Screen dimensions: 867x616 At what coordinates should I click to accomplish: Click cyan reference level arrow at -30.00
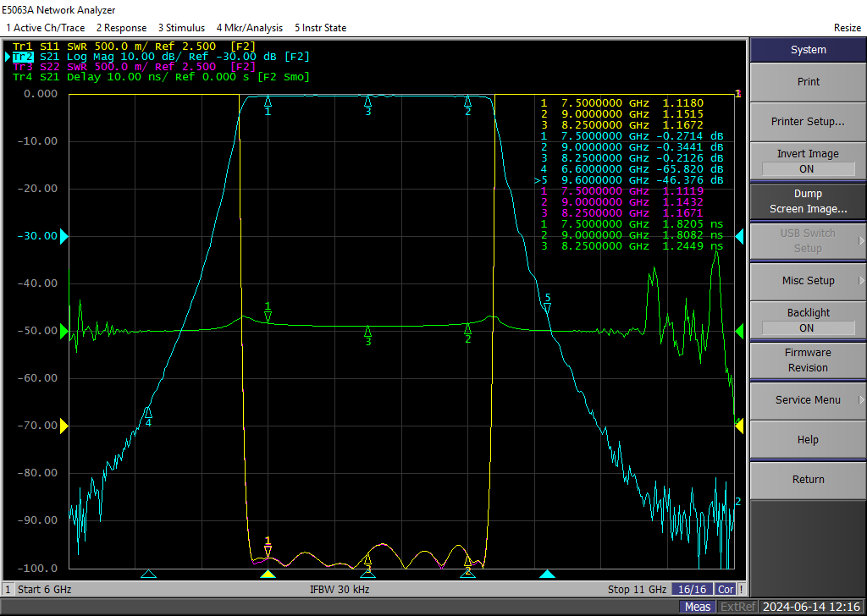coord(64,236)
